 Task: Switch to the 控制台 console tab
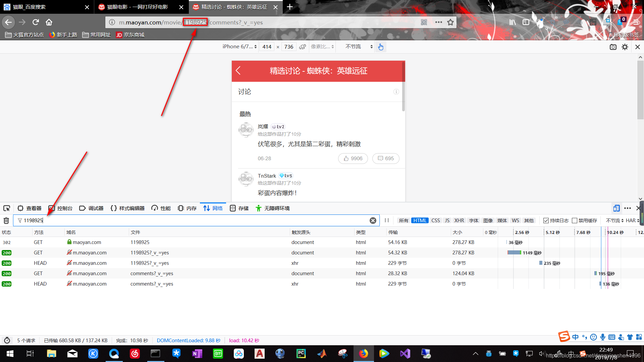(60, 208)
